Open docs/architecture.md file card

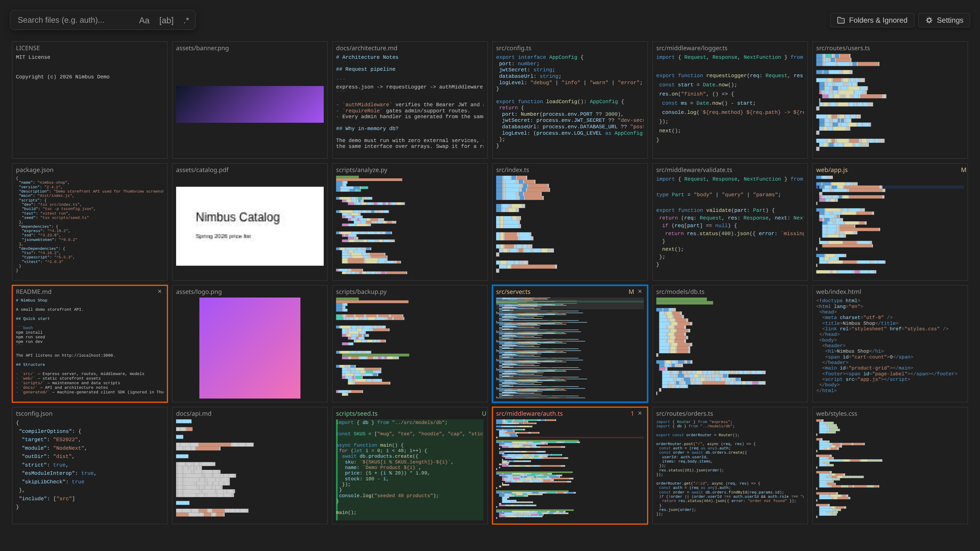coord(410,100)
